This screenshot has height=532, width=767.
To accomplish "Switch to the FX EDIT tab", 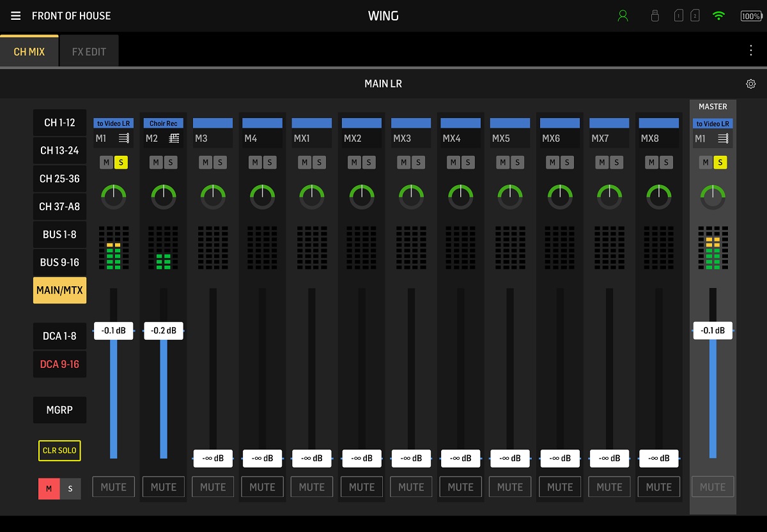I will (x=89, y=52).
